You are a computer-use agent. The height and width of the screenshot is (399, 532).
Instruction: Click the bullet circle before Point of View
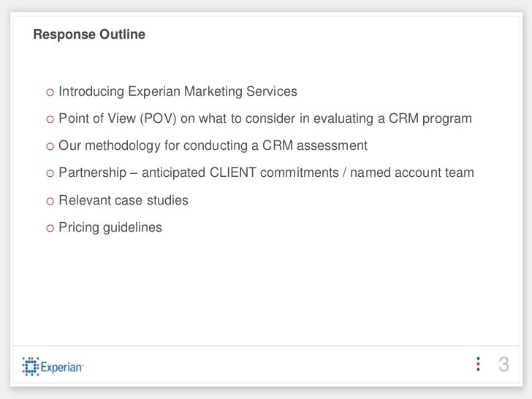(50, 119)
